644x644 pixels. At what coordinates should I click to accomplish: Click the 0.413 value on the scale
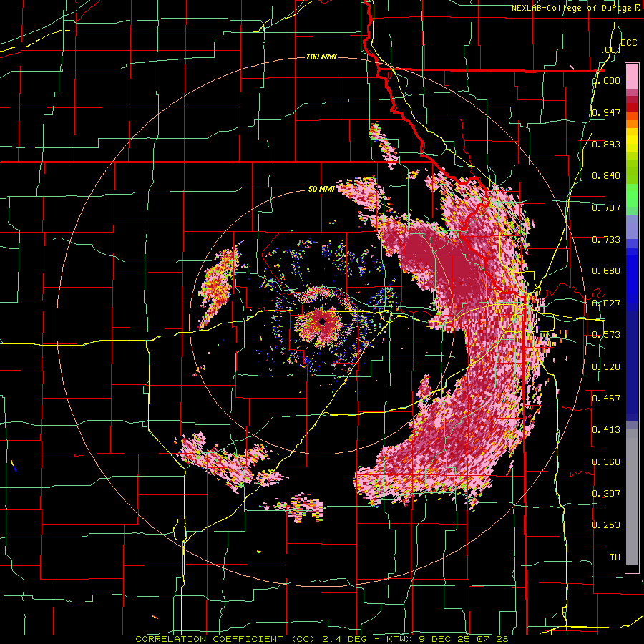click(x=606, y=430)
